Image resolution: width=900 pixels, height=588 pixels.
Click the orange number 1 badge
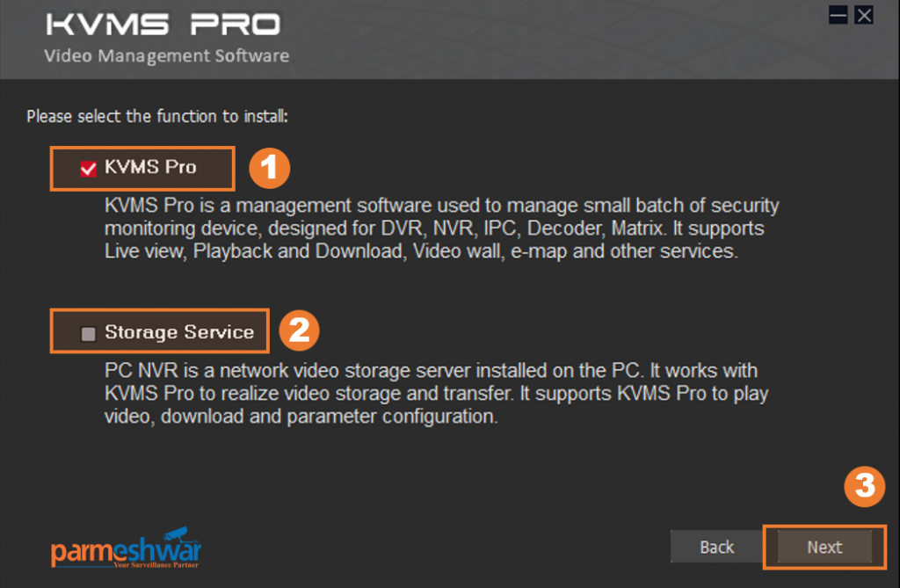pos(269,167)
